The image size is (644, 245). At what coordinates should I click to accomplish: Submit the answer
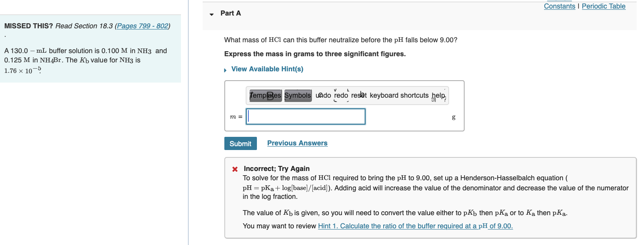tap(240, 143)
